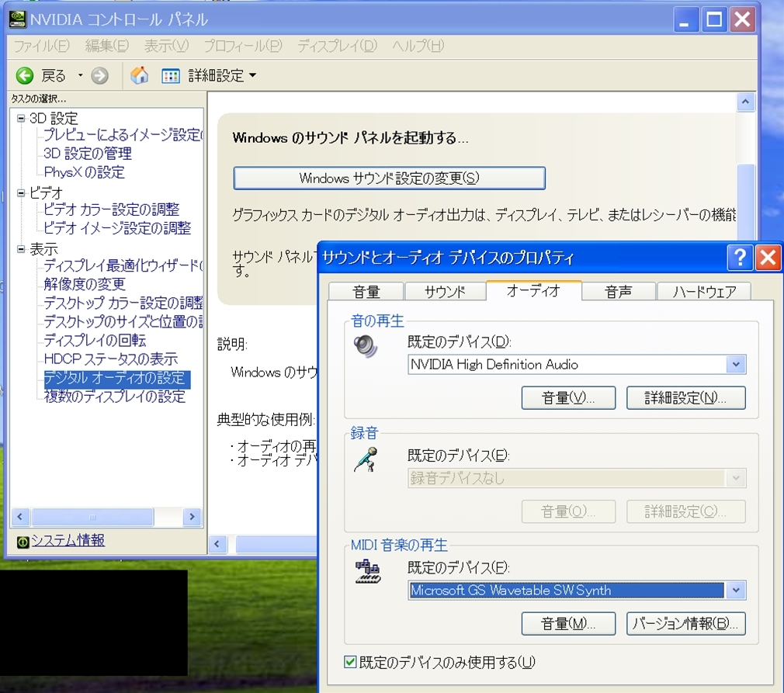Open the プロフィール(P) menu

pos(243,46)
